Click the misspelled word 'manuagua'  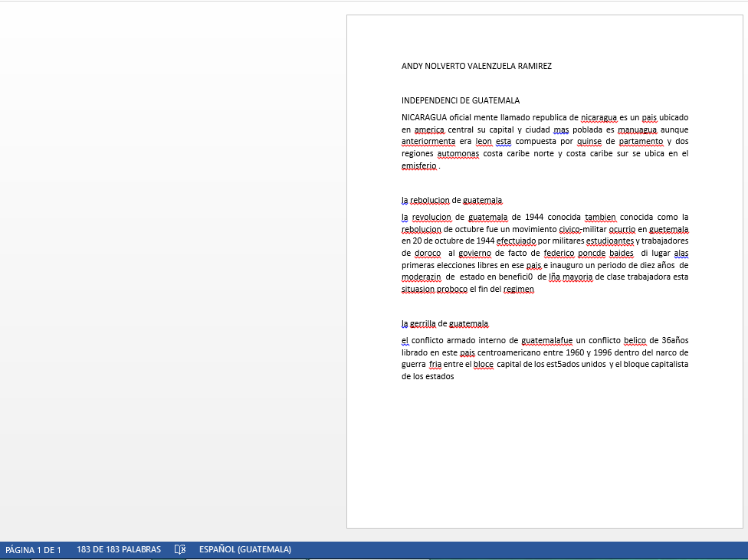tap(637, 129)
